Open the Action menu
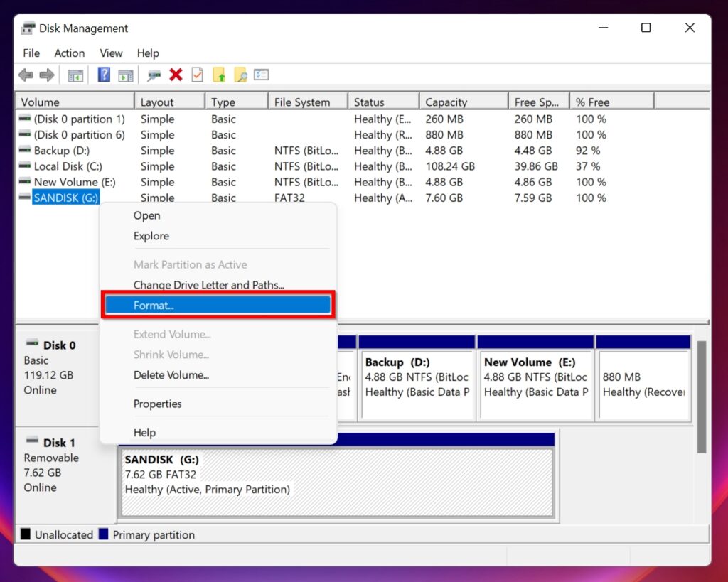The height and width of the screenshot is (582, 728). (70, 53)
